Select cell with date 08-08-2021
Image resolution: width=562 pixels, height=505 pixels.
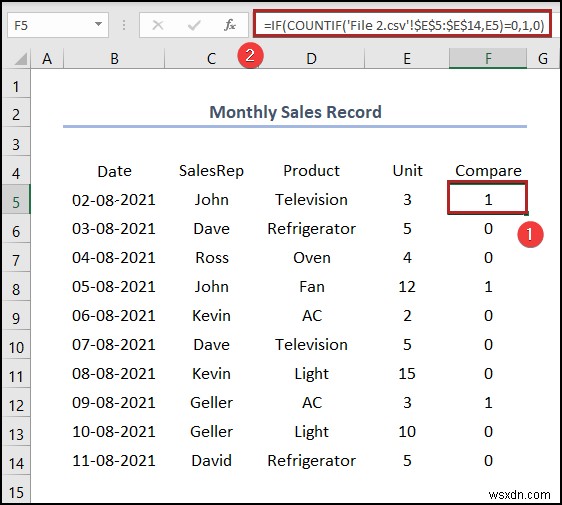[114, 374]
